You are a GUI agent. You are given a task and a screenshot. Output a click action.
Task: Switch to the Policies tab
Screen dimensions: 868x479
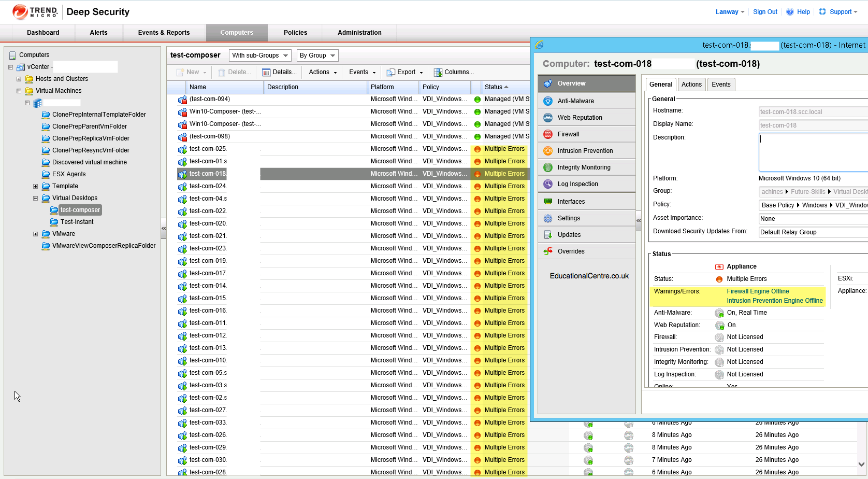295,33
